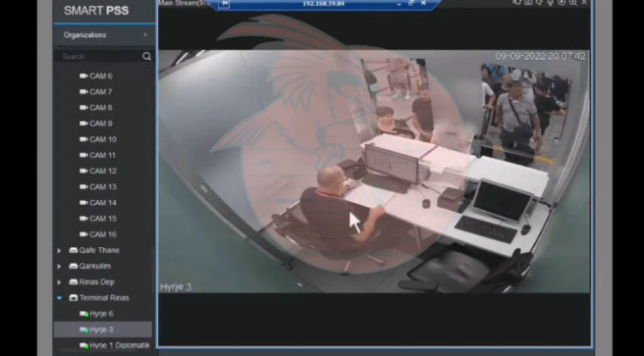Click the CAM 6 camera icon

(84, 76)
